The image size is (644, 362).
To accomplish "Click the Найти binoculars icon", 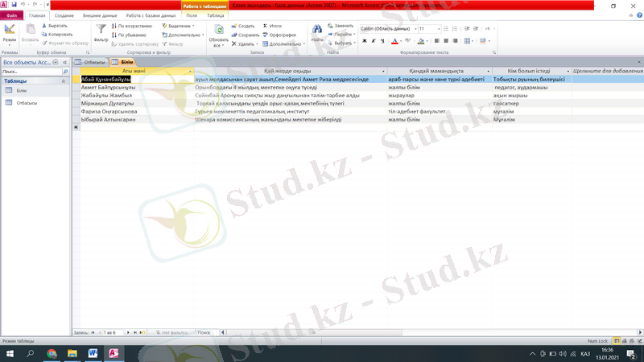I will [317, 30].
